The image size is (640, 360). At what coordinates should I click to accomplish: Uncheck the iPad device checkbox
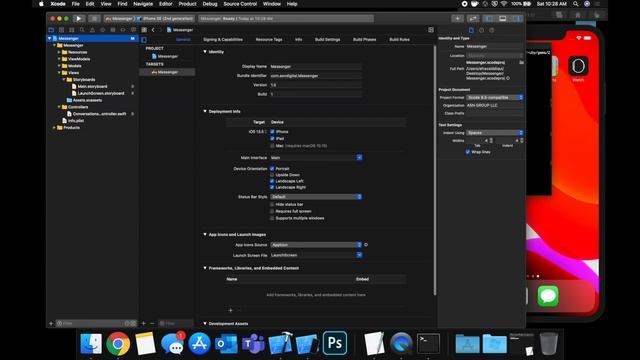(272, 138)
